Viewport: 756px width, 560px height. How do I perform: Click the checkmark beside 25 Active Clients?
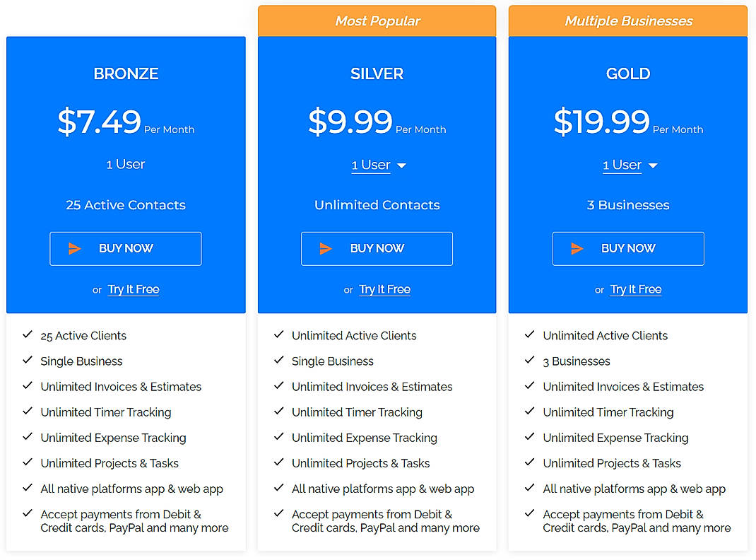28,334
